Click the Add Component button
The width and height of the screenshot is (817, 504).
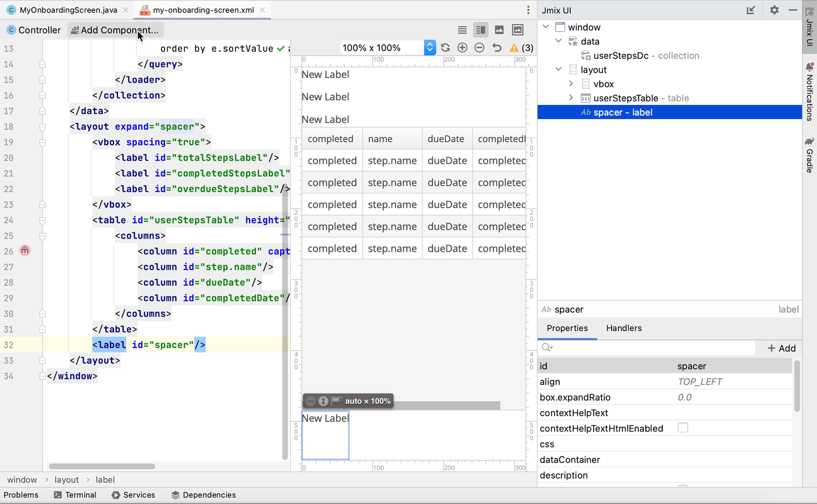click(115, 30)
